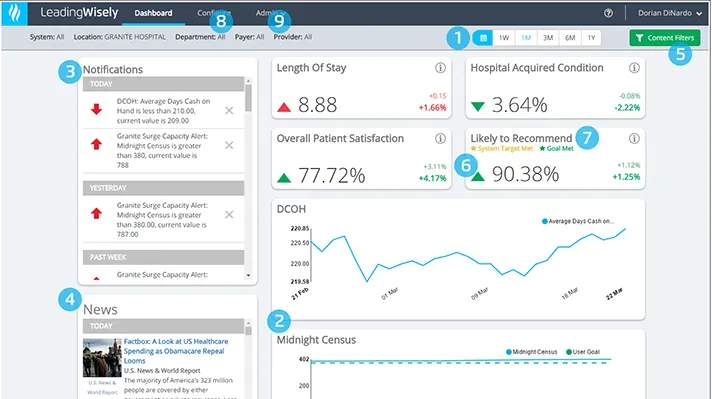Click Overall Patient Satisfaction green up triangle
The height and width of the screenshot is (399, 712).
284,177
